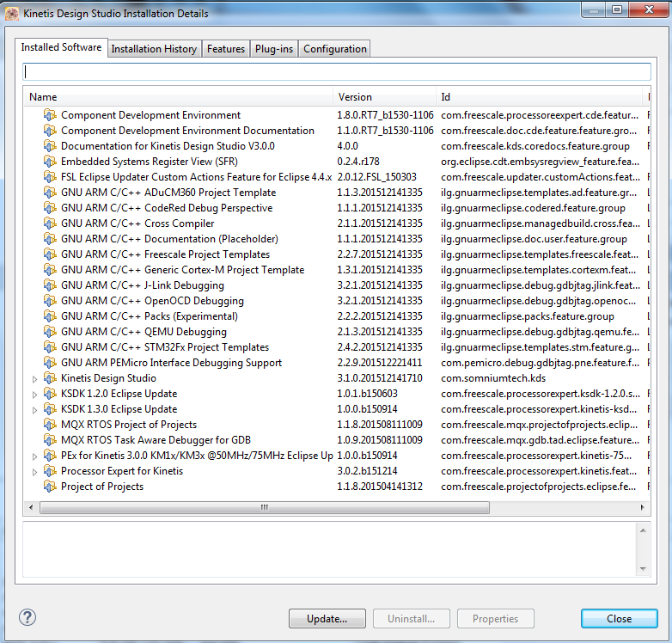Click the Component Development Environment feature icon

coord(50,115)
